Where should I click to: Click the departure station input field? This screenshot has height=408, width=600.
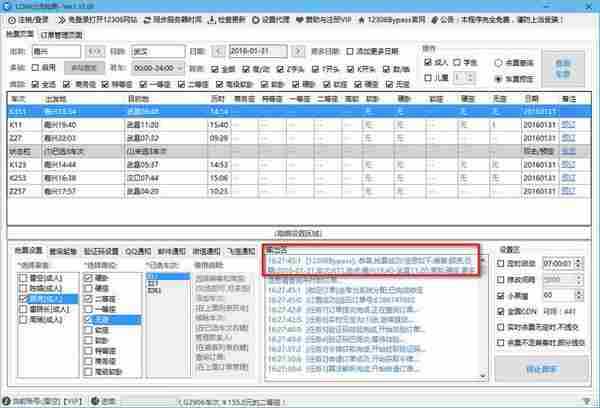click(x=56, y=51)
